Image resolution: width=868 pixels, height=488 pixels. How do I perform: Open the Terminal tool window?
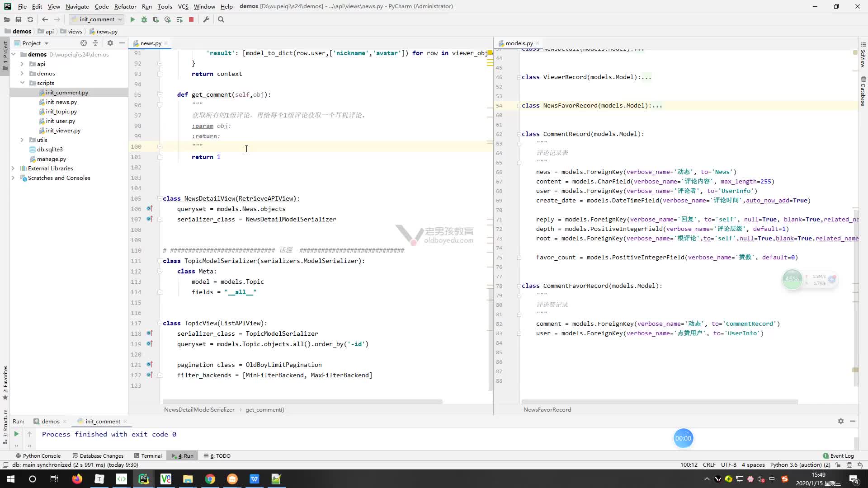click(x=148, y=456)
